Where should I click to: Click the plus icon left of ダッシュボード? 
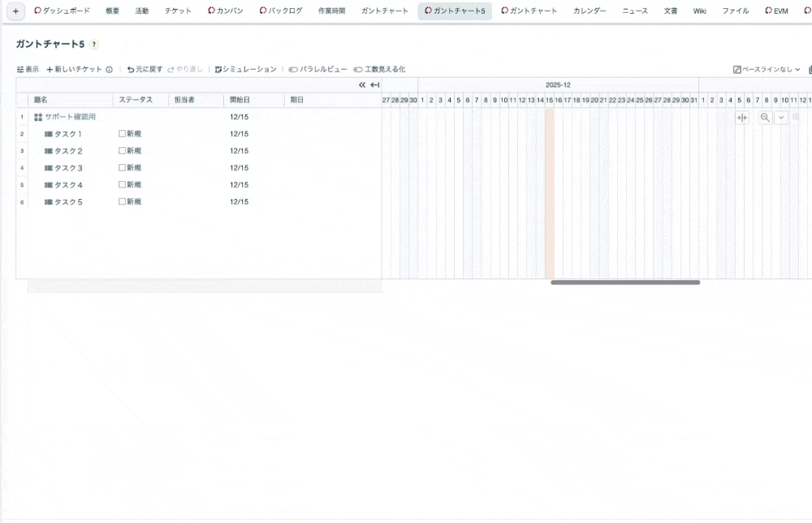15,11
